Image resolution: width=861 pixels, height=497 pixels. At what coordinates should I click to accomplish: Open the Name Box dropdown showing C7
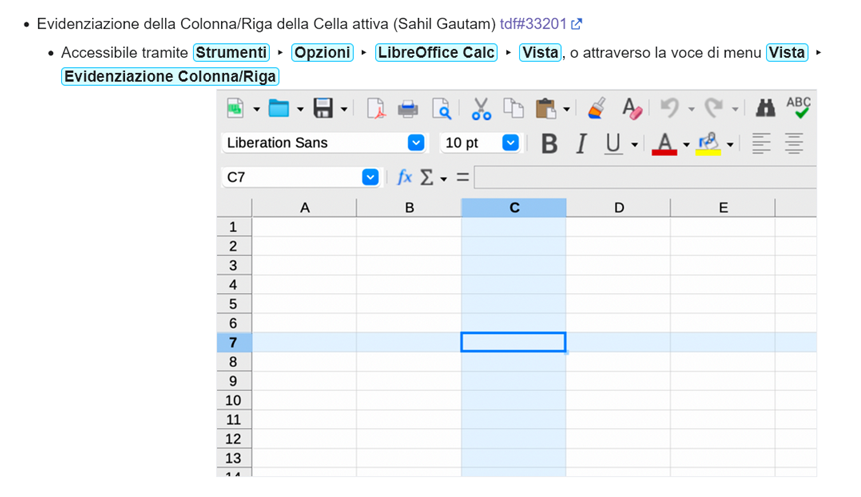(x=370, y=177)
